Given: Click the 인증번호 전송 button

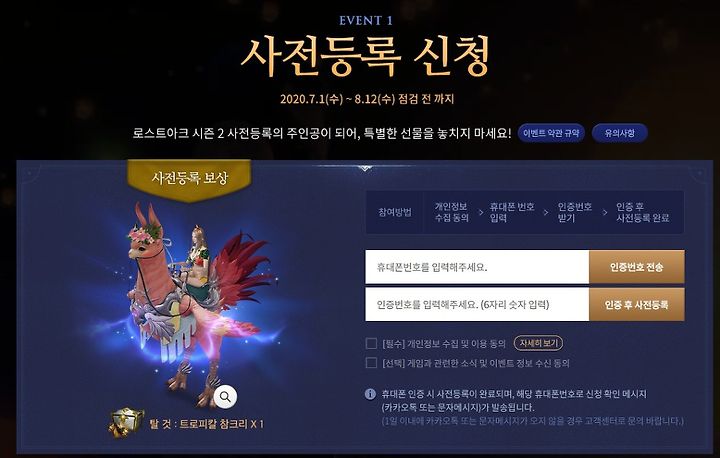Looking at the screenshot, I should coord(636,267).
